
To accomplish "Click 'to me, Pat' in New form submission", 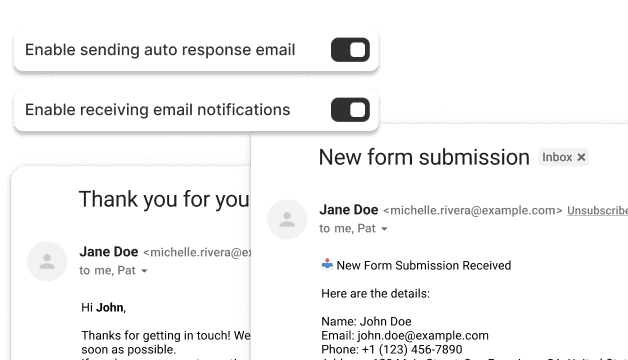I will pyautogui.click(x=347, y=229).
